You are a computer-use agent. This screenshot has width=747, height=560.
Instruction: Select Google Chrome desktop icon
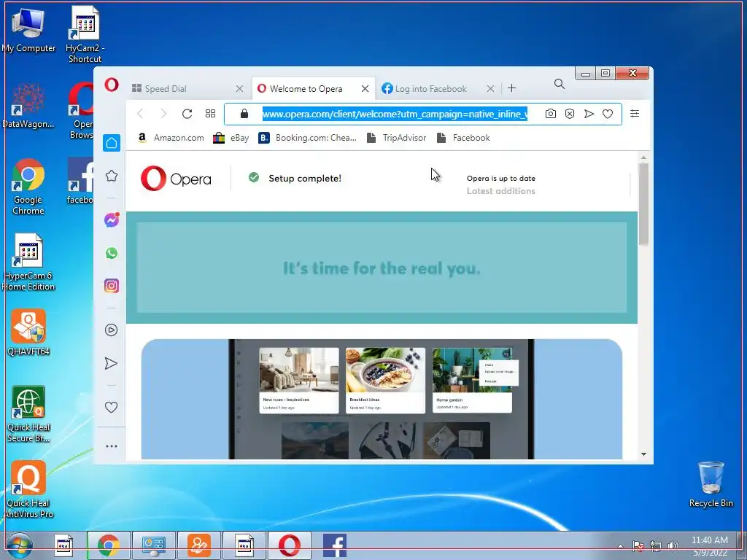28,187
